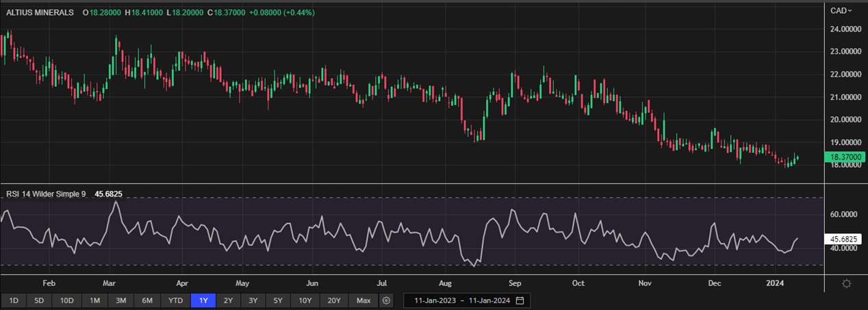Select the 5Y time range
This screenshot has height=310, width=868.
(277, 300)
